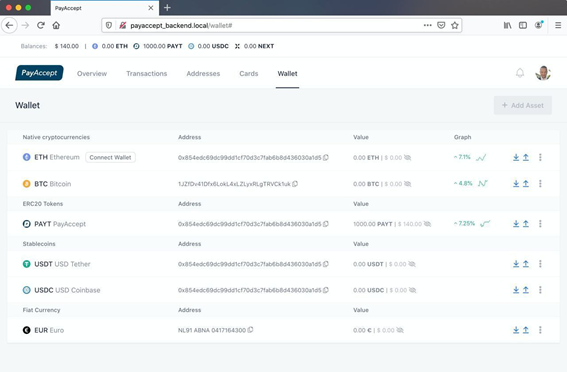
Task: Click the upload icon in PAYT row
Action: pos(526,224)
